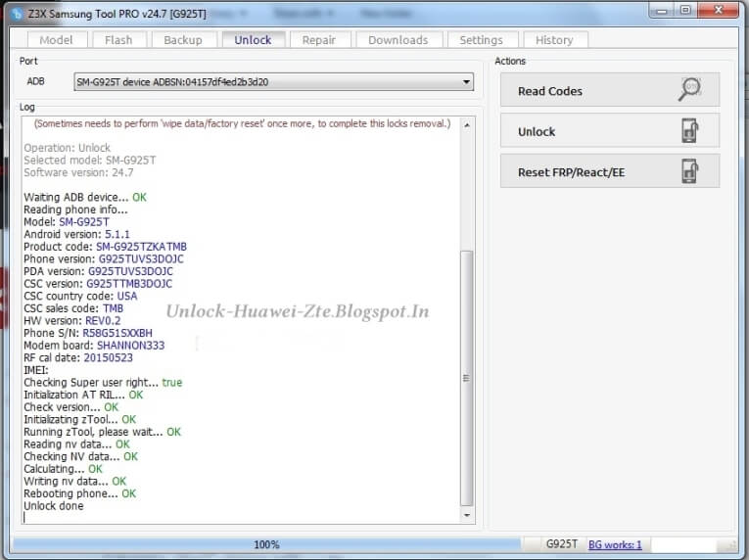Click 'Phone S/N: R58G51SXXBH' line
This screenshot has height=560, width=749.
[88, 333]
